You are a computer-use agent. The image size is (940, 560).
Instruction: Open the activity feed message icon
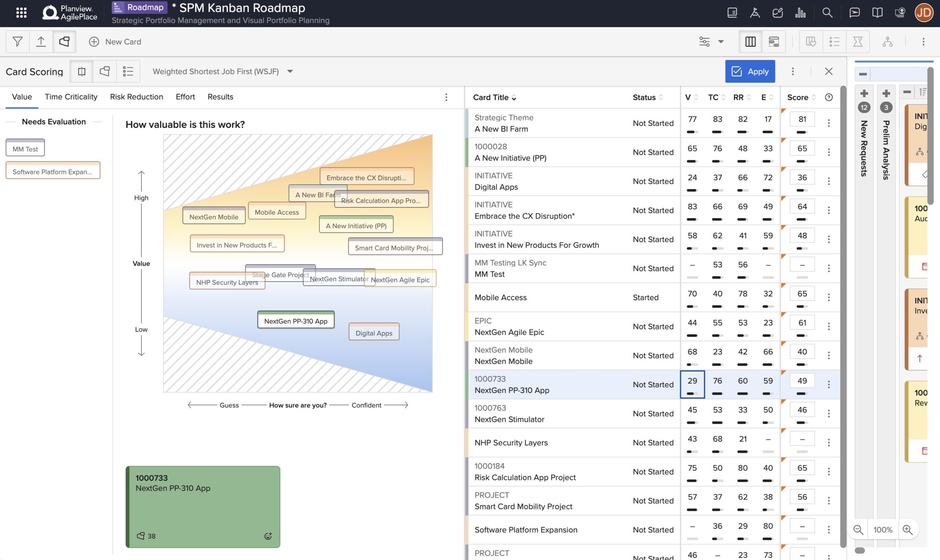pyautogui.click(x=854, y=13)
